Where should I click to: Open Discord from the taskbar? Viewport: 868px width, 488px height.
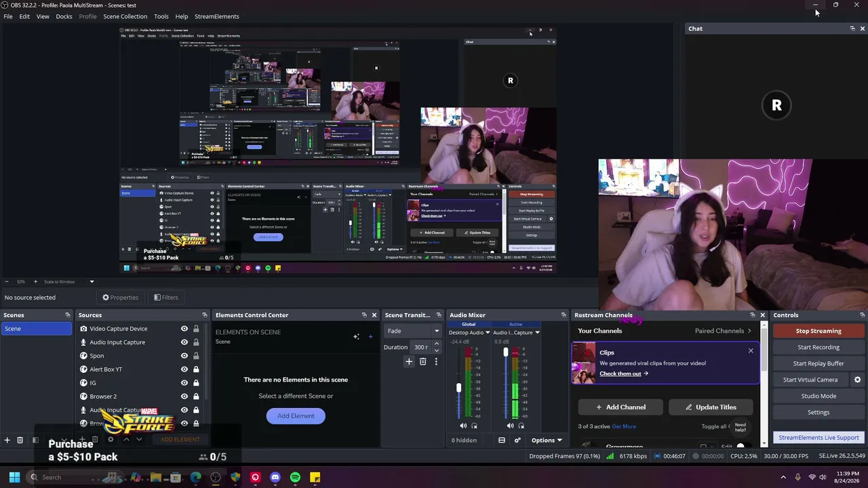(275, 477)
